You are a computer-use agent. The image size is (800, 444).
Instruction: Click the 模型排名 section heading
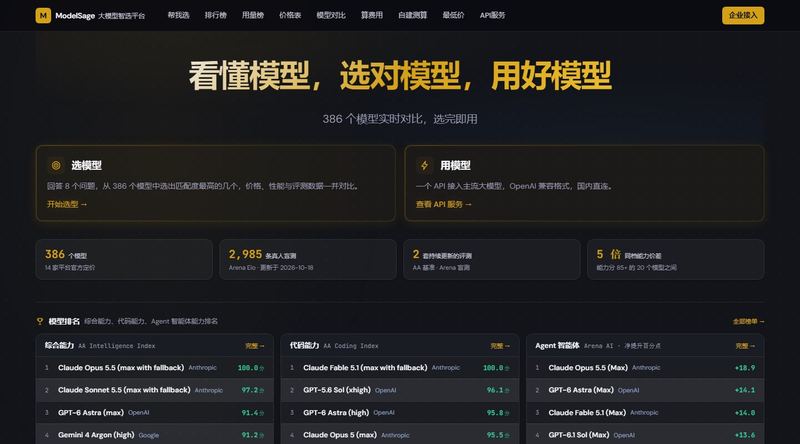64,321
